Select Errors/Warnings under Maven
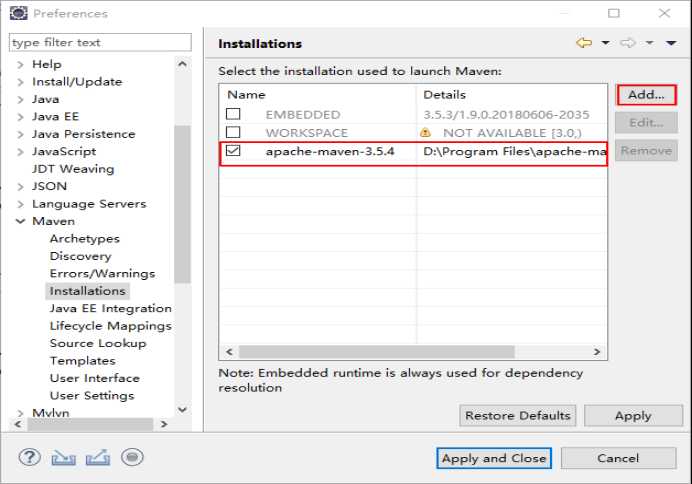This screenshot has width=692, height=484. point(102,274)
